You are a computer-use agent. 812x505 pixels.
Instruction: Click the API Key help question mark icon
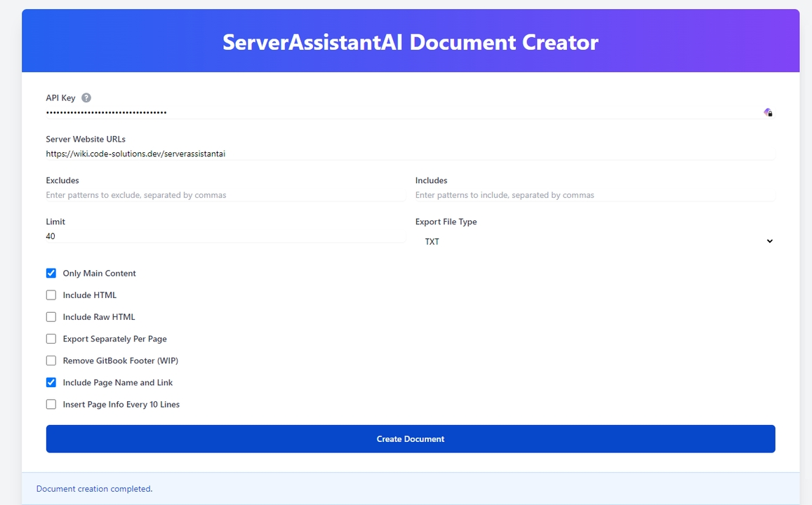86,97
